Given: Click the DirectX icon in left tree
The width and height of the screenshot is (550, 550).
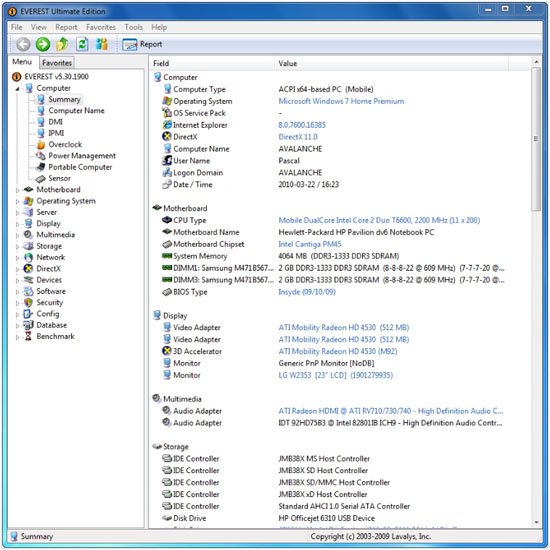Looking at the screenshot, I should 28,269.
